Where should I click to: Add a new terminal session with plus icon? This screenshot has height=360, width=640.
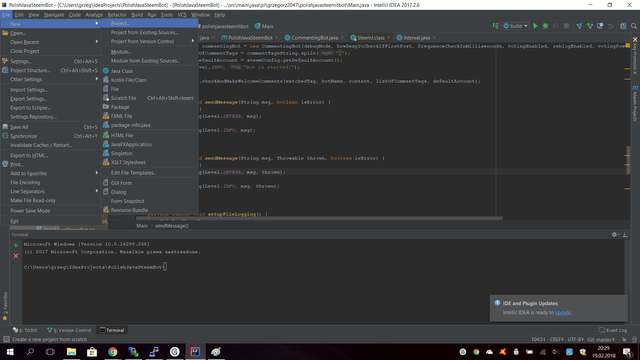pyautogui.click(x=16, y=245)
